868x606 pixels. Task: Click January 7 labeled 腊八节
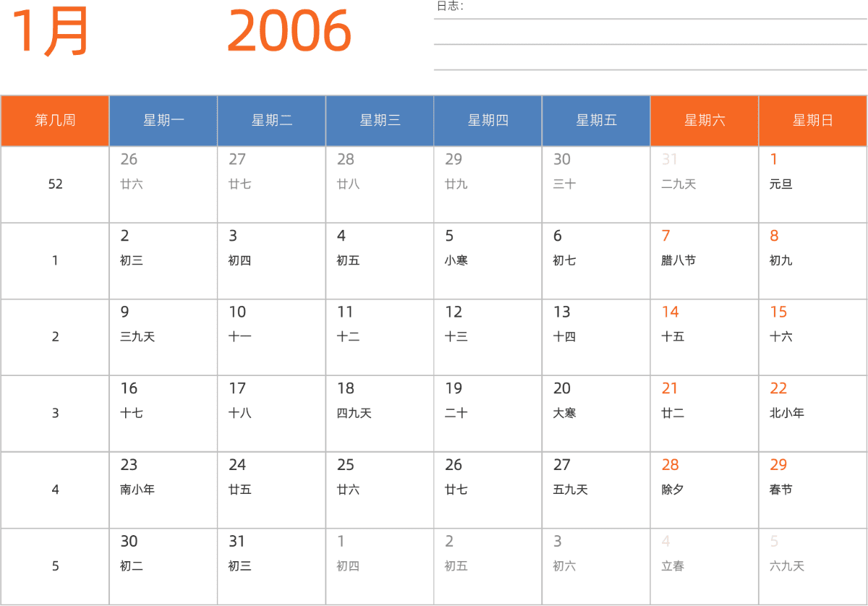pos(705,261)
